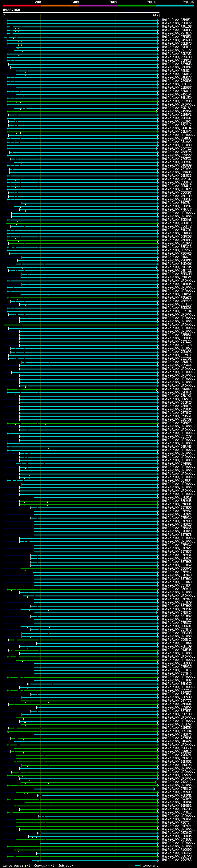Click the arrowhead ending the UniRef100_Q4X2L7 bar
197x868 pixels.
[156, 782]
